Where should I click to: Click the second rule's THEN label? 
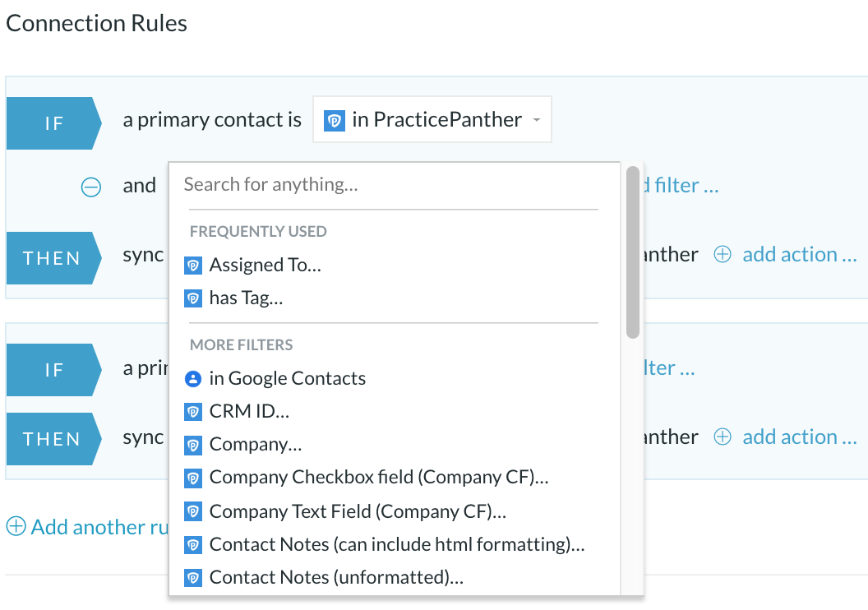point(53,440)
